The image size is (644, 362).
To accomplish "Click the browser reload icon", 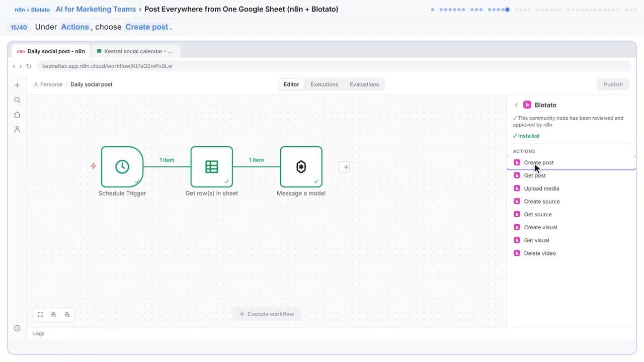I will (x=29, y=66).
